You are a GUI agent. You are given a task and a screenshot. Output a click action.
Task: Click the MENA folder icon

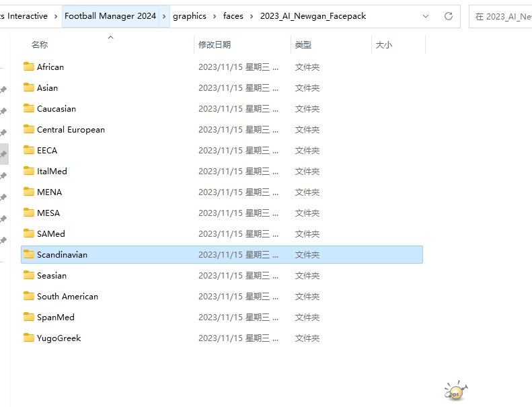pos(29,192)
